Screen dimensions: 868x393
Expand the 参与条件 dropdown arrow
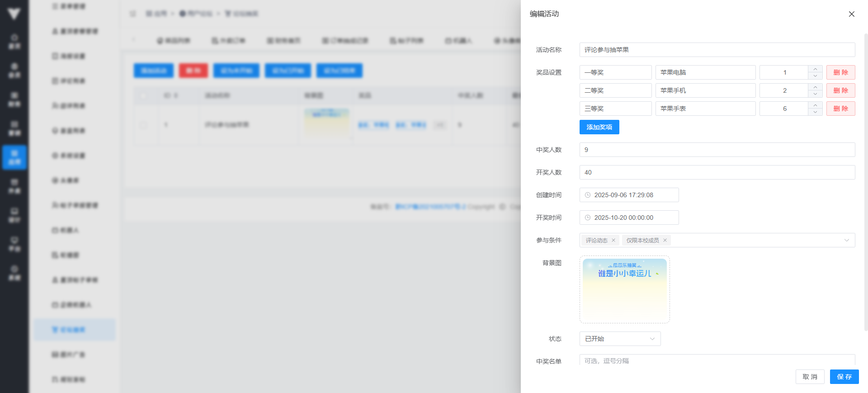[846, 240]
